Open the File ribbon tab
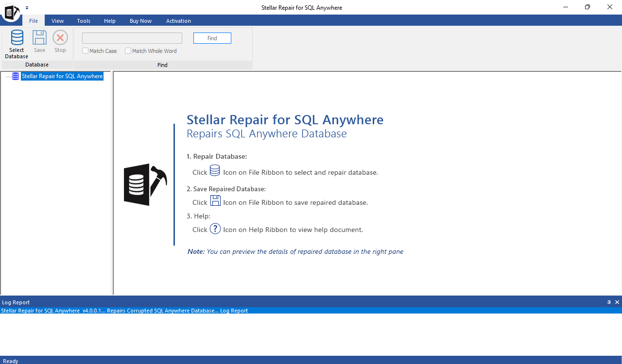The image size is (622, 364). (34, 21)
